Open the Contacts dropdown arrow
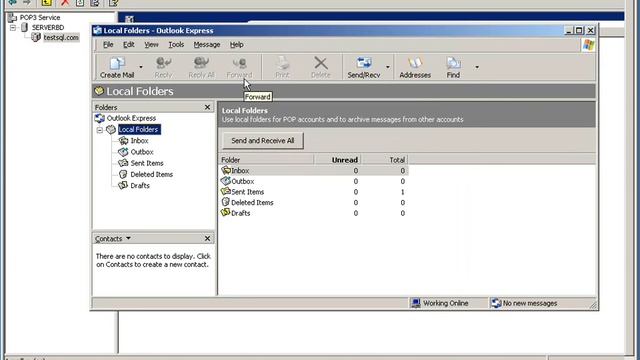This screenshot has height=360, width=640. pos(128,238)
